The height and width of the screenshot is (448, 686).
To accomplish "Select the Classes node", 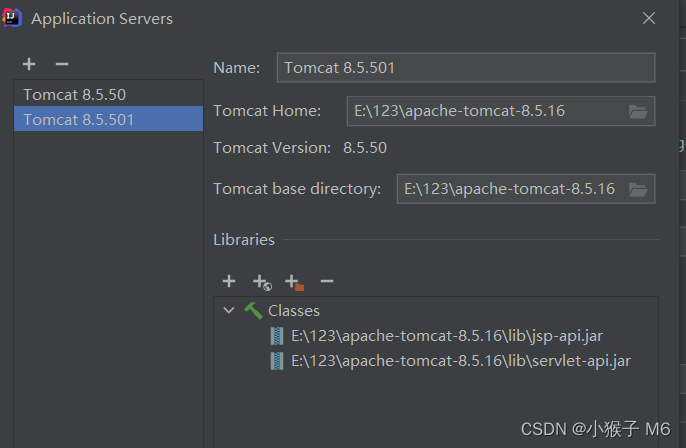I will (293, 311).
